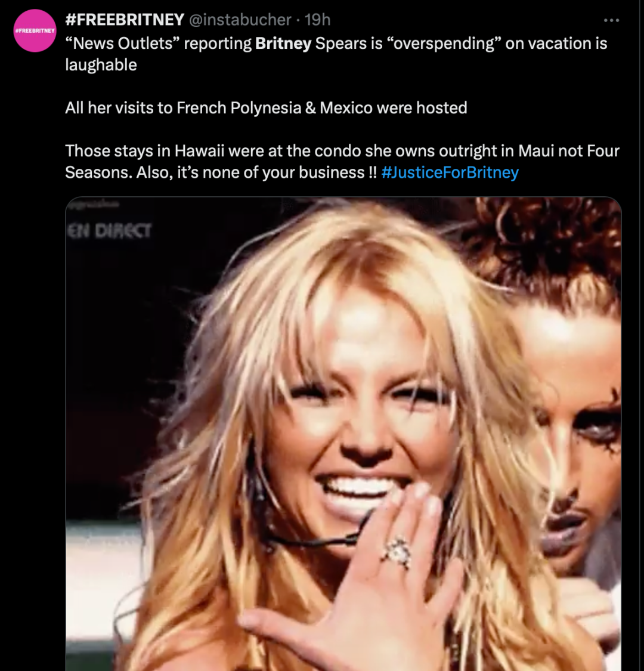Visit the @instabucher handle
This screenshot has height=671, width=644.
240,20
